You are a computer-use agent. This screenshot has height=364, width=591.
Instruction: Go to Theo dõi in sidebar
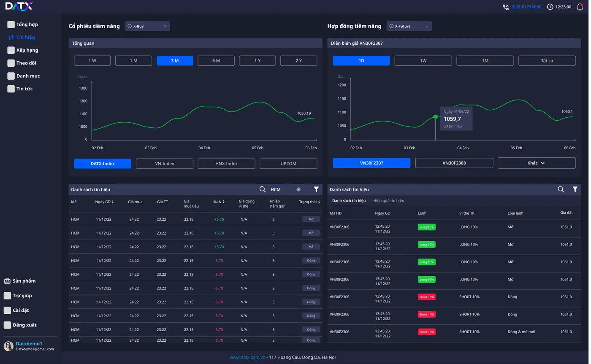coord(26,63)
